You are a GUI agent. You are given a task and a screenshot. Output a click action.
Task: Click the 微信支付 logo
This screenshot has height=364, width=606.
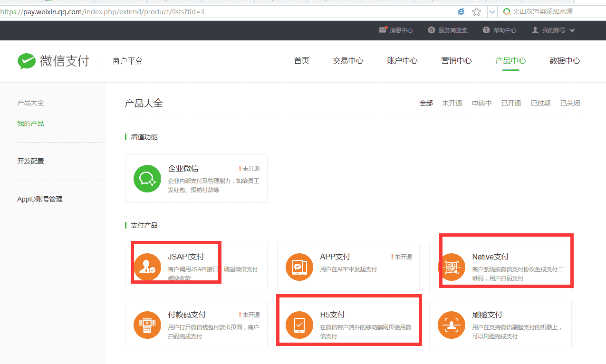[52, 61]
